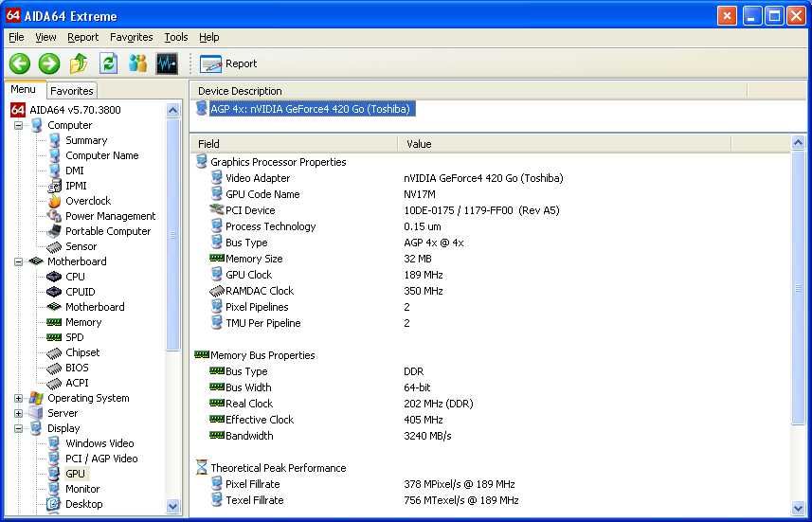Click the Theoretical Peak Performance hourglass icon
The image size is (812, 522).
point(202,467)
